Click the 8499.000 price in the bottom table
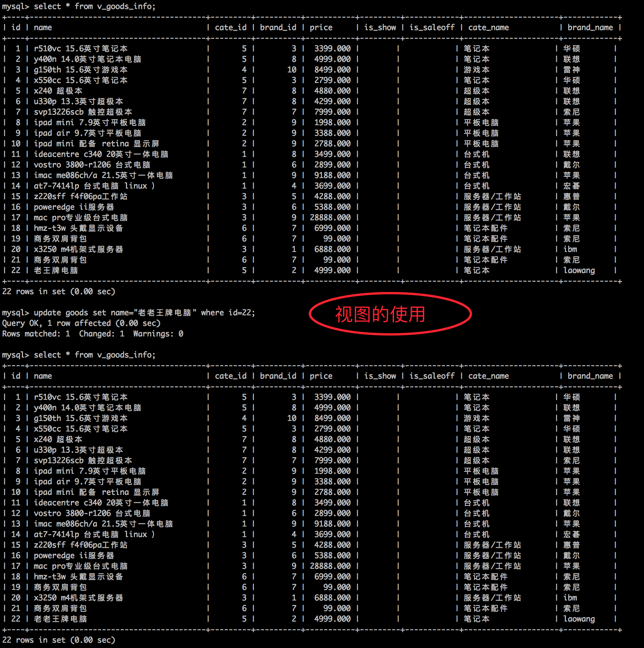 tap(332, 418)
